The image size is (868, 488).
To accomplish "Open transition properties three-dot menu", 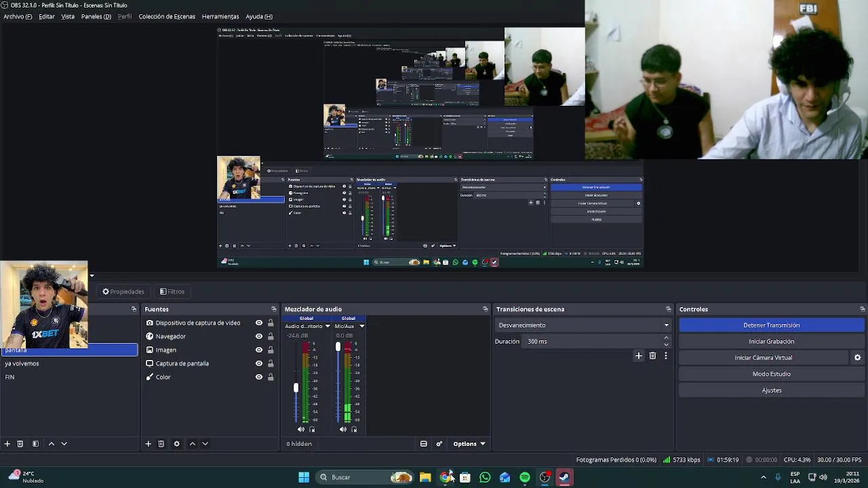I will (666, 355).
